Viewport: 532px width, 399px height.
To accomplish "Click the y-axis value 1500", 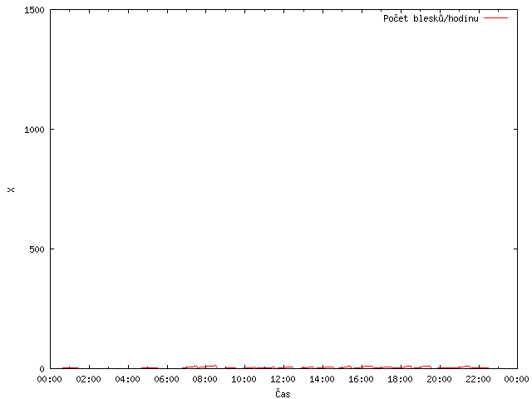I will pos(34,10).
